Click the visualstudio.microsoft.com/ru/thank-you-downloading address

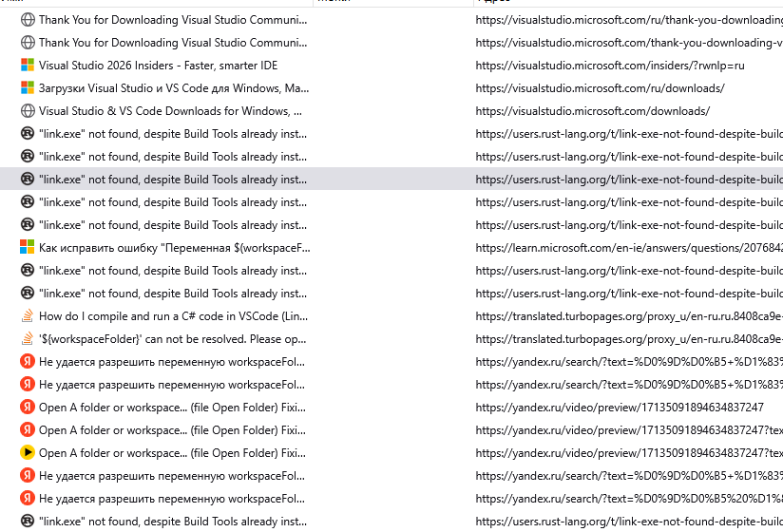click(x=629, y=20)
